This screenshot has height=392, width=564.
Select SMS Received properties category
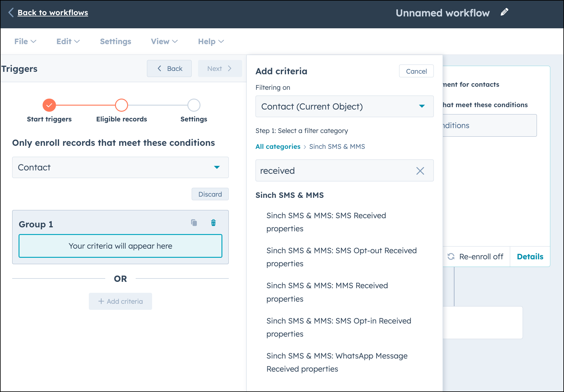(x=326, y=222)
